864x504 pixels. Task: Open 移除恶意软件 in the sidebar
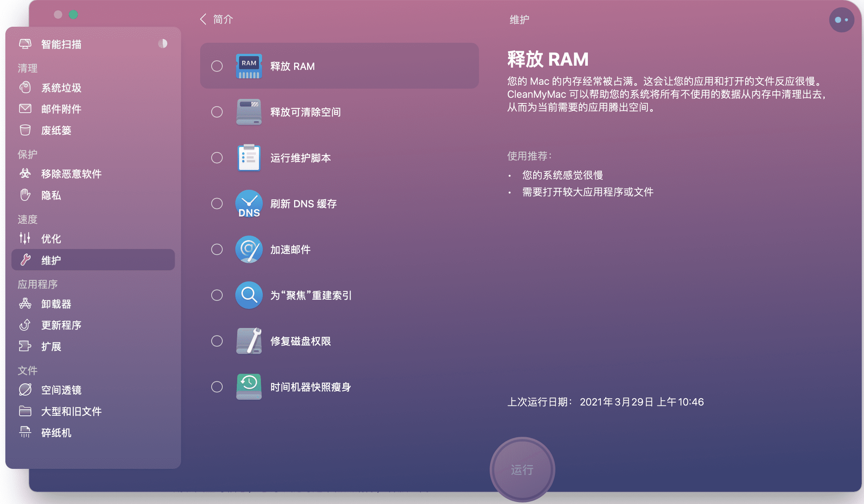point(93,174)
